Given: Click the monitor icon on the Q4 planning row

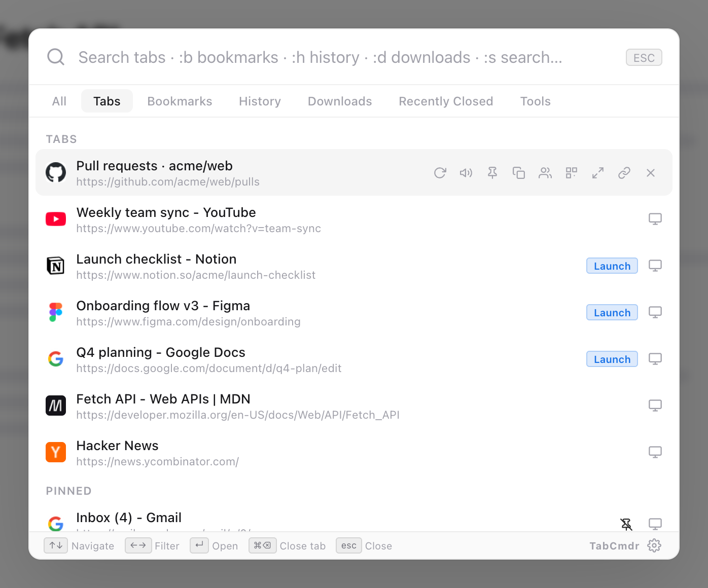Looking at the screenshot, I should [x=655, y=359].
